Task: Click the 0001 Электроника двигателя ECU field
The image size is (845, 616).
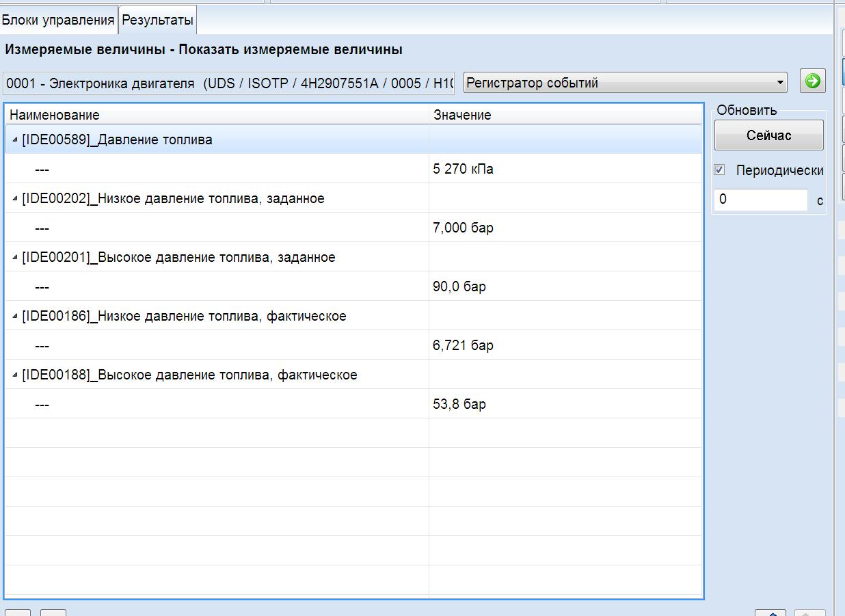Action: 228,83
